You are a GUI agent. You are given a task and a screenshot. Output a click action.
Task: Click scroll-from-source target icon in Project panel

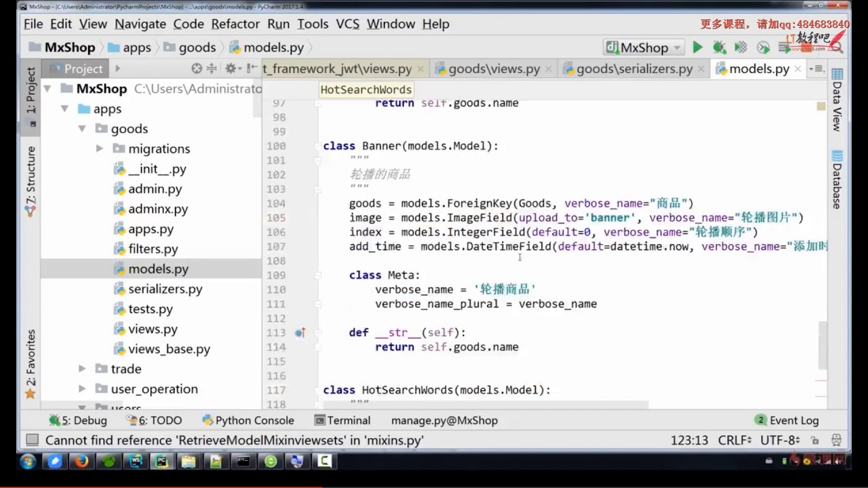pos(197,68)
